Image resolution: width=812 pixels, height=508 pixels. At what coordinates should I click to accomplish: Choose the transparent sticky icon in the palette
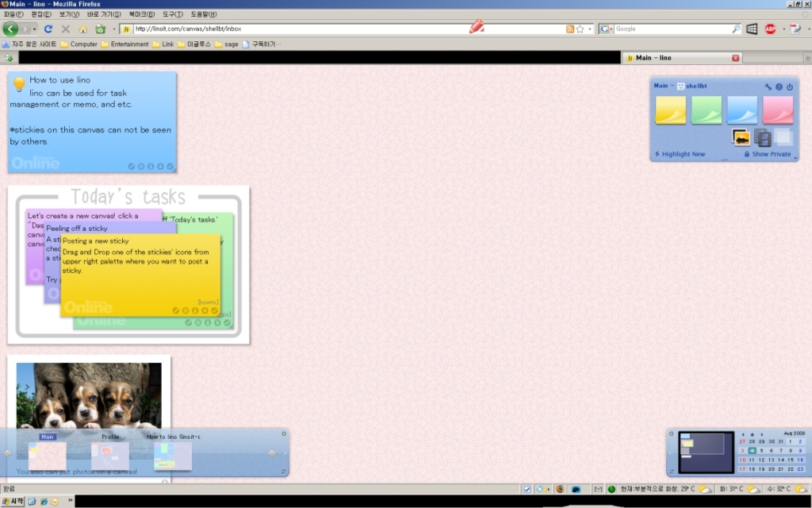tap(783, 137)
